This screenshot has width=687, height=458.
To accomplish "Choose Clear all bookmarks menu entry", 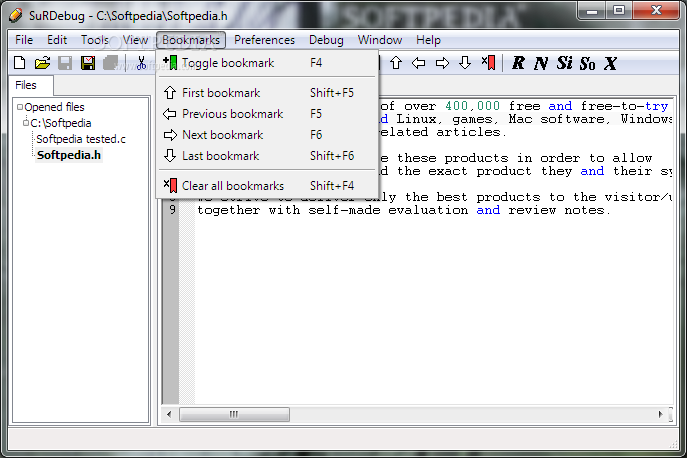I will pos(267,185).
